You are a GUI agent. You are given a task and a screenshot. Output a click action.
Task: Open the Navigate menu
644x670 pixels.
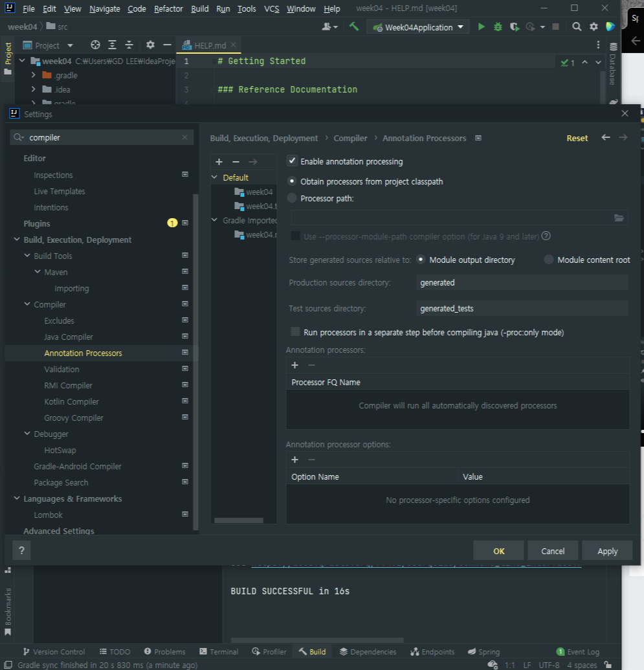click(x=105, y=8)
